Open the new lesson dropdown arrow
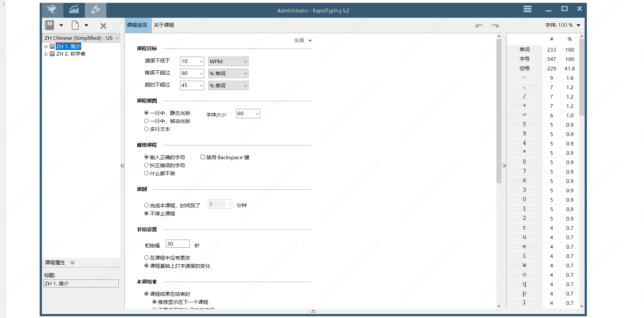The image size is (644, 318). 86,25
